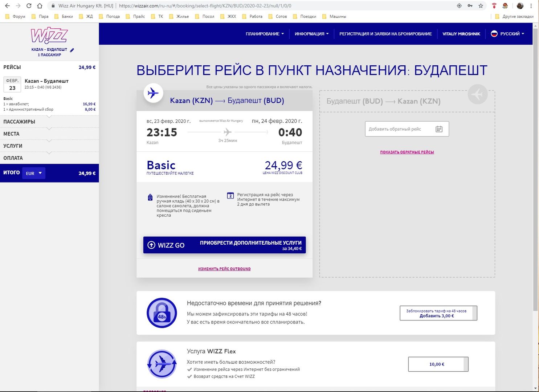539x392 pixels.
Task: Open the EUR currency dropdown
Action: [x=34, y=173]
